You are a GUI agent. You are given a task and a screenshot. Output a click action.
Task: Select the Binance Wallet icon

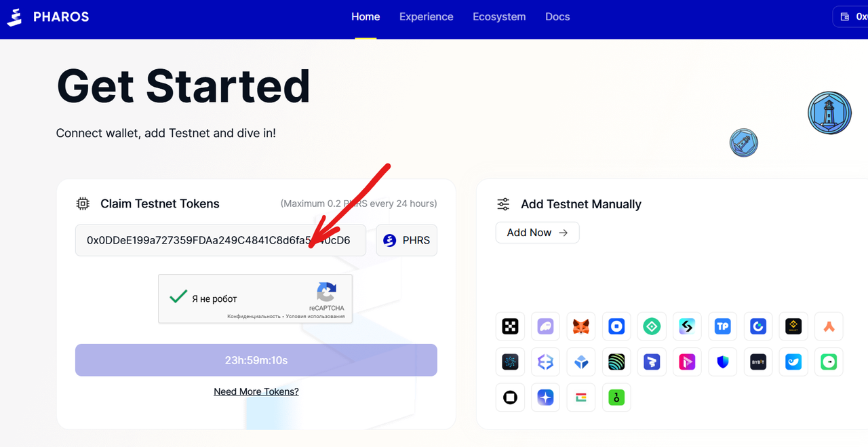793,327
